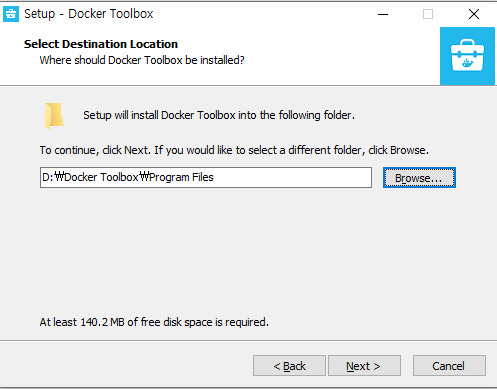497x389 pixels.
Task: Click the 'To continue, click Next' instruction
Action: pyautogui.click(x=234, y=150)
